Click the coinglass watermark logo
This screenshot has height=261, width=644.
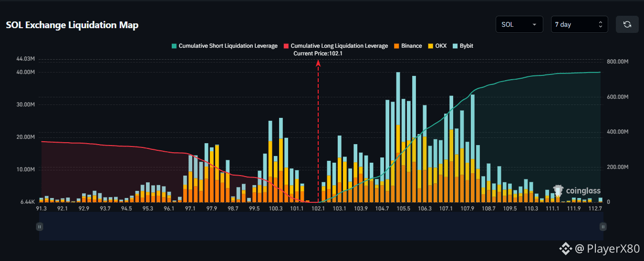(x=576, y=191)
